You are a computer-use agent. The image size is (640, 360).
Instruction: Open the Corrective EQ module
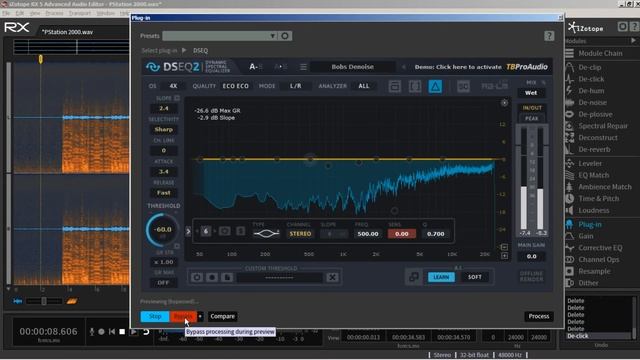click(600, 248)
